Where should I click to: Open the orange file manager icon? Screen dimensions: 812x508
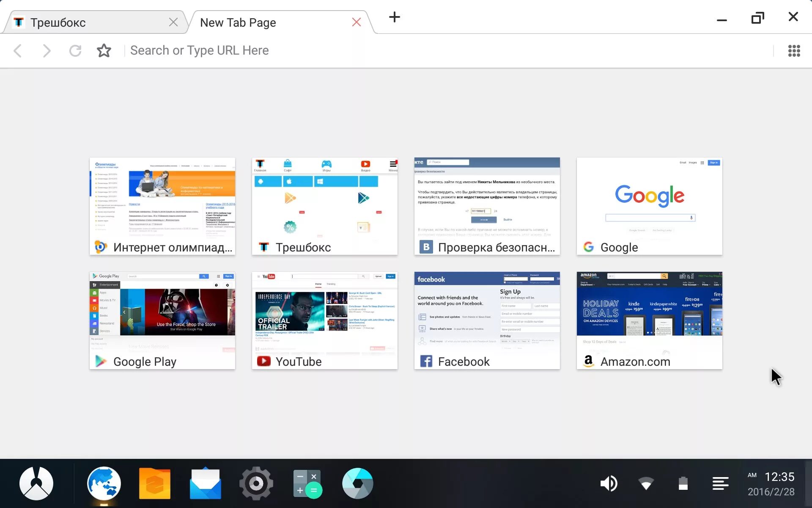point(155,483)
